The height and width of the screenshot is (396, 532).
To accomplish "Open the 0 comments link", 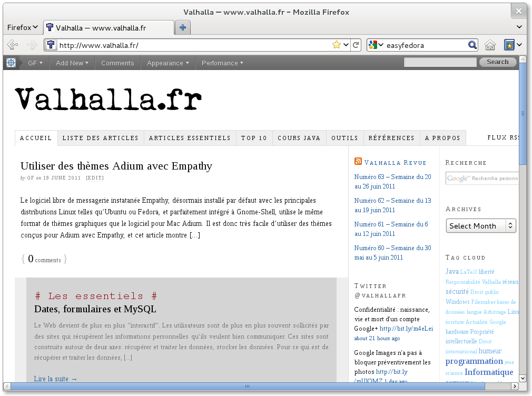I will click(x=44, y=259).
